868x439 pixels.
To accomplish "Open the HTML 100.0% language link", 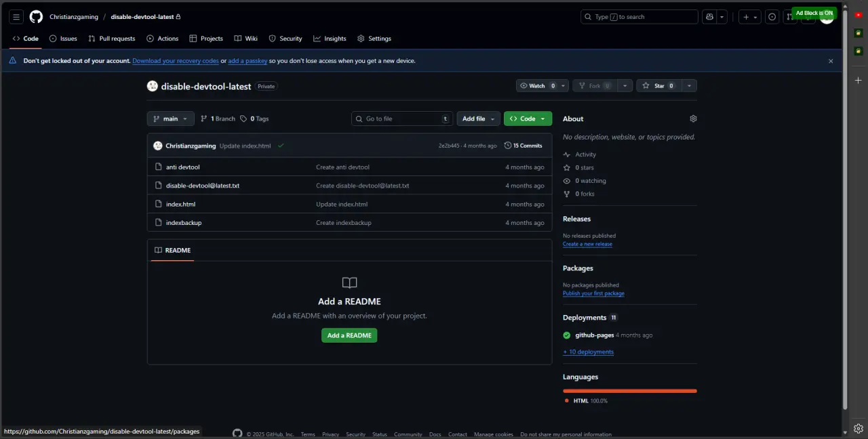I will click(587, 401).
